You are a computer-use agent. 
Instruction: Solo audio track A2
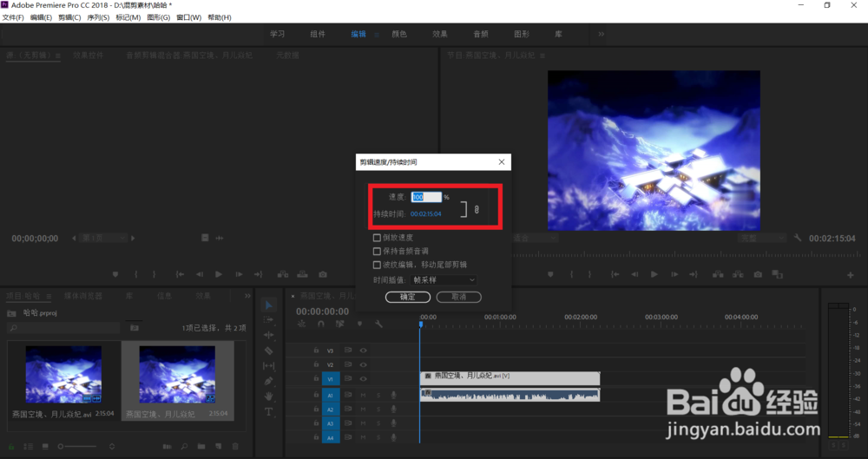click(x=378, y=410)
